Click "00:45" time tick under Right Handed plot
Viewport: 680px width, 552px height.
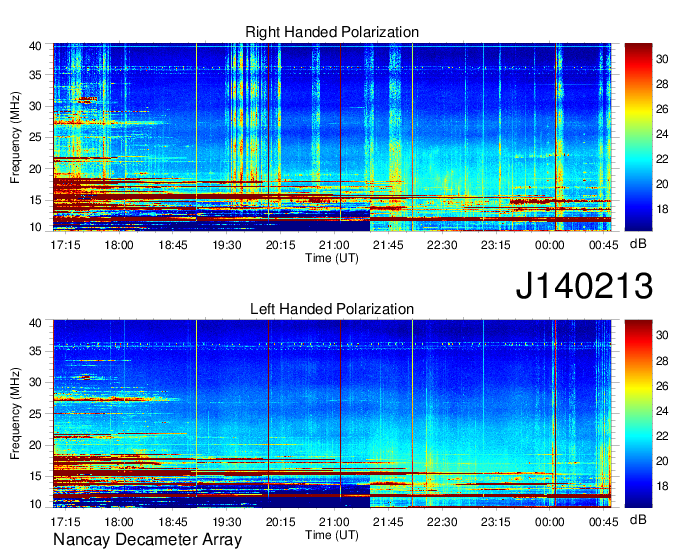coord(603,245)
